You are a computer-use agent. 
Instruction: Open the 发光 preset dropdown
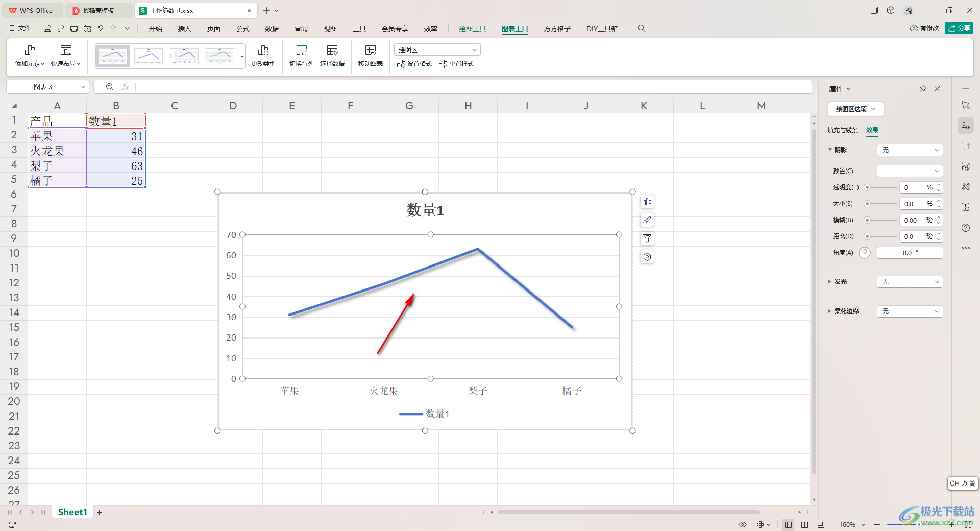tap(910, 282)
